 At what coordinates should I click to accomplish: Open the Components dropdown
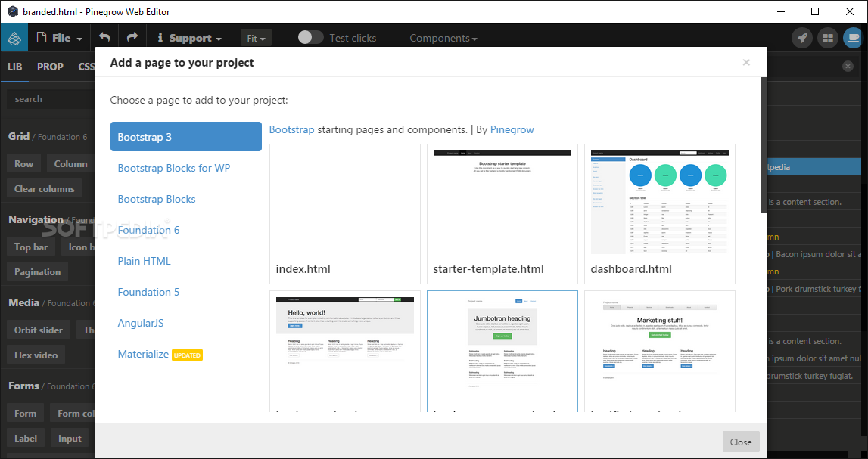(443, 38)
